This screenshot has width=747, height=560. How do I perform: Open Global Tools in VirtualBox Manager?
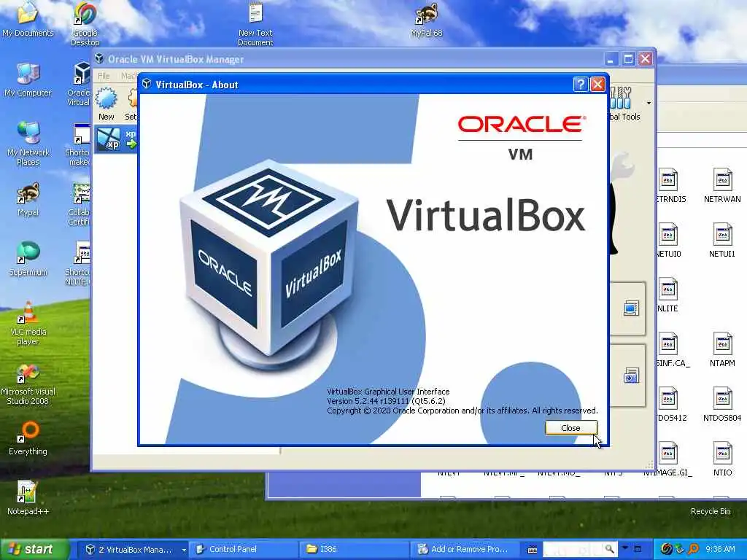pyautogui.click(x=624, y=104)
